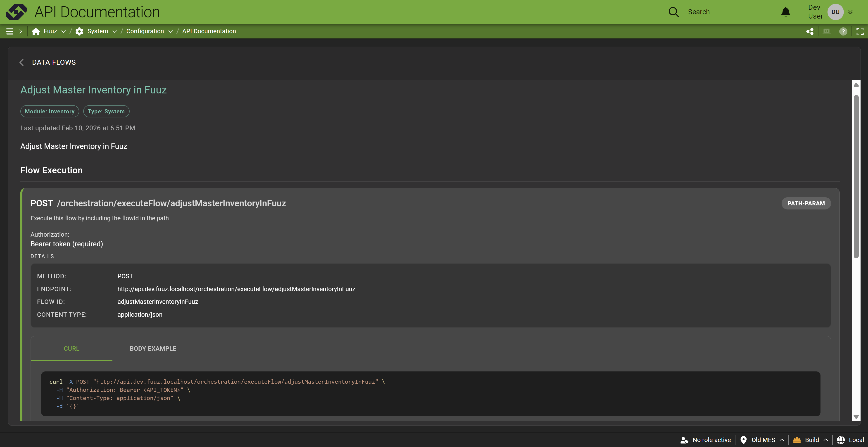This screenshot has width=868, height=447.
Task: Go back using Data Flows arrow
Action: pos(22,62)
